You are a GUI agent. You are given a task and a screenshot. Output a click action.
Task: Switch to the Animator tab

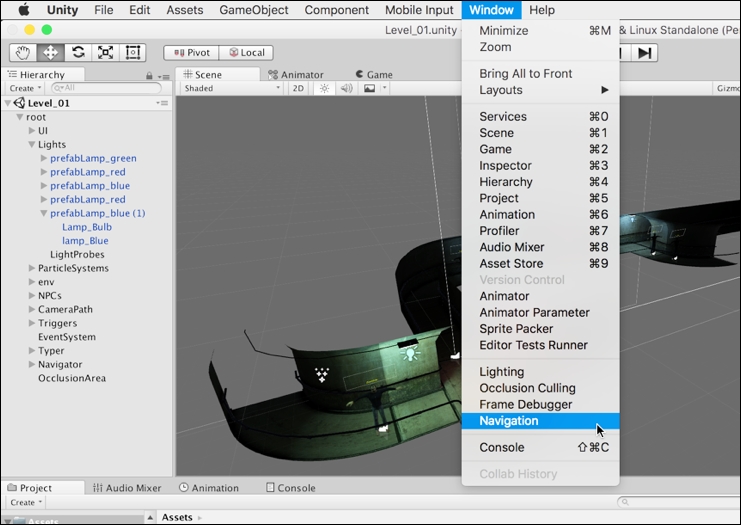pyautogui.click(x=296, y=75)
